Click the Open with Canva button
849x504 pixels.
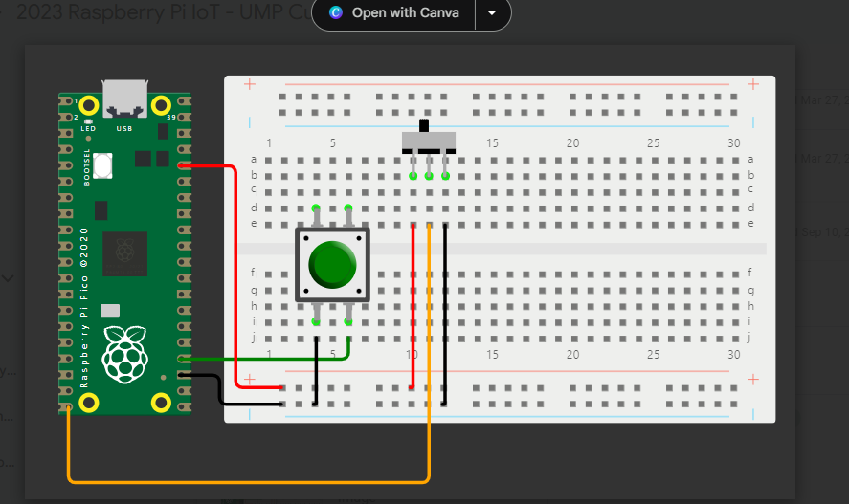(x=394, y=13)
